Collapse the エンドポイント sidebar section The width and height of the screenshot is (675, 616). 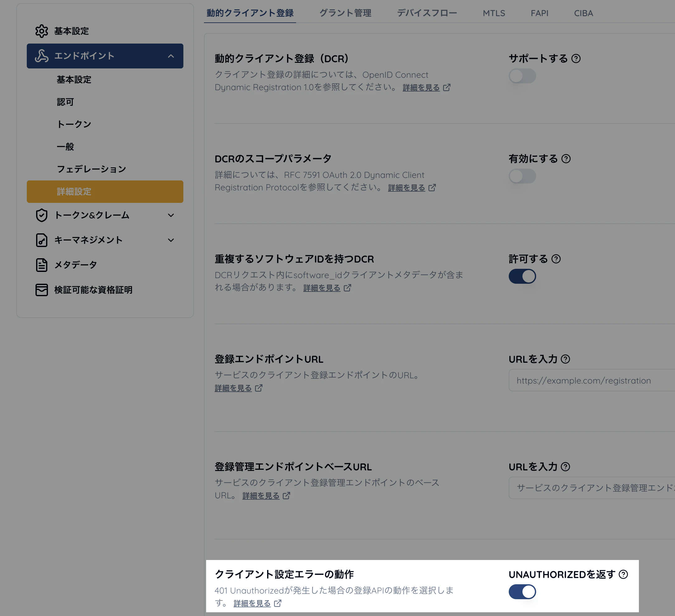click(x=171, y=56)
